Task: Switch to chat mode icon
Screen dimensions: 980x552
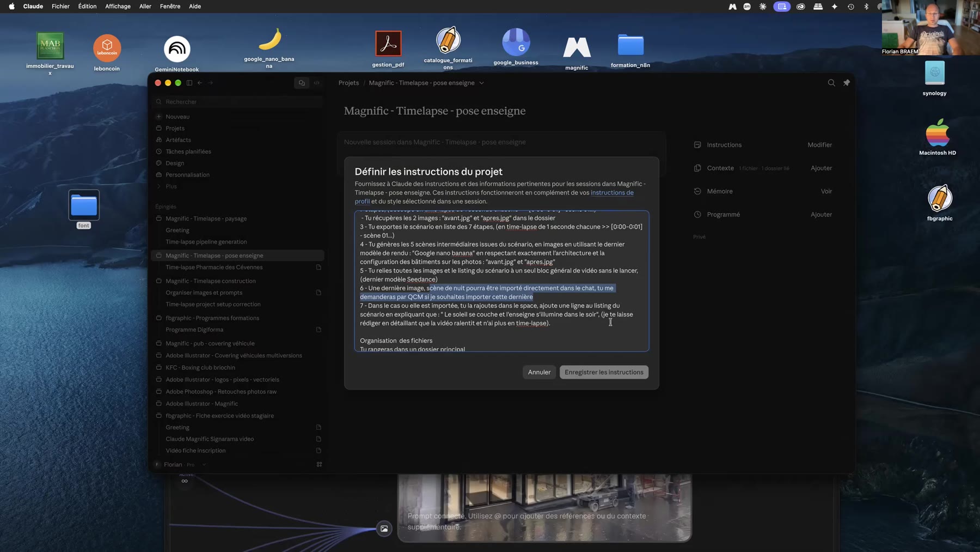Action: coord(302,83)
